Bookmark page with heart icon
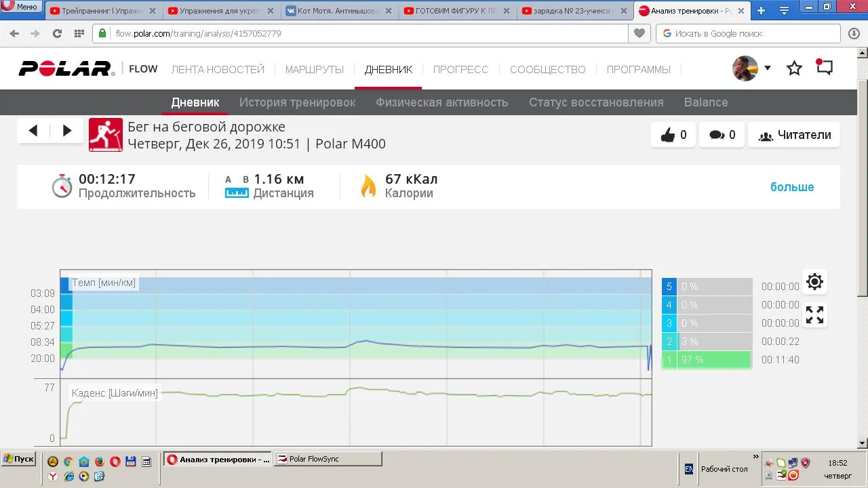Image resolution: width=868 pixels, height=488 pixels. pos(639,33)
